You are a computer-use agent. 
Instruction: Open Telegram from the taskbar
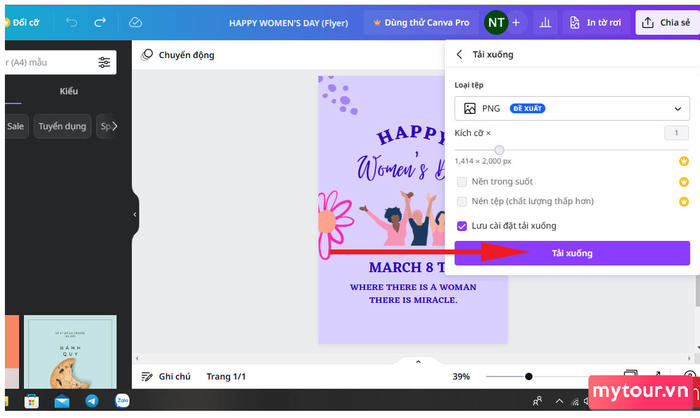(x=92, y=400)
